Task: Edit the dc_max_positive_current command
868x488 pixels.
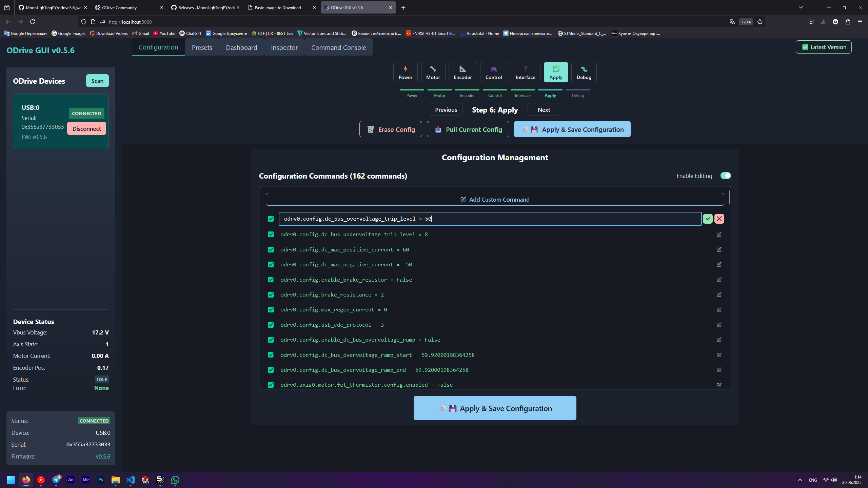Action: (719, 249)
